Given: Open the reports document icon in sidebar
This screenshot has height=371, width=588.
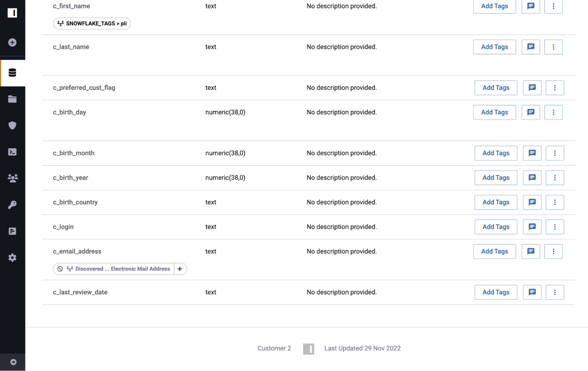Looking at the screenshot, I should (12, 231).
